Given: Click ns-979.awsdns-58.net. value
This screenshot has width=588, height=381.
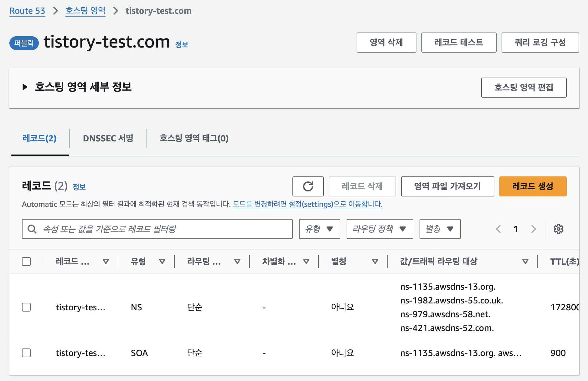Looking at the screenshot, I should tap(445, 314).
